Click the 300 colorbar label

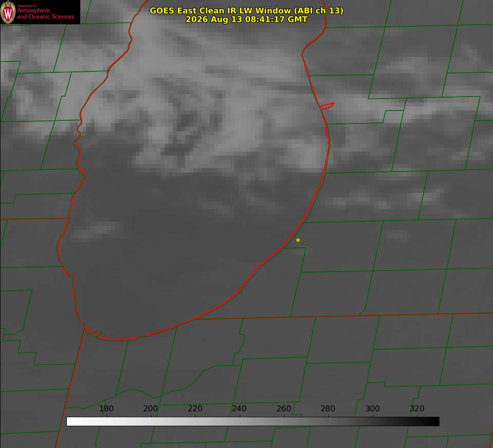tap(373, 408)
